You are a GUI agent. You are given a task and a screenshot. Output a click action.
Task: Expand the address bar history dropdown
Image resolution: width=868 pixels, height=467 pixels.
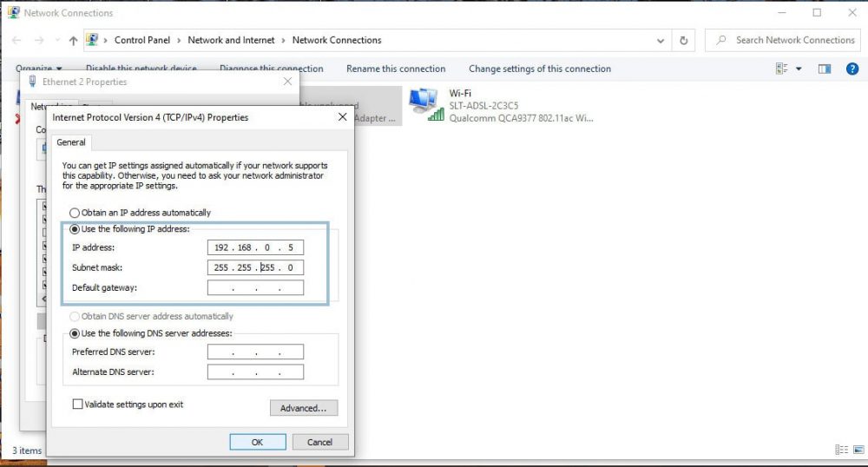coord(662,40)
